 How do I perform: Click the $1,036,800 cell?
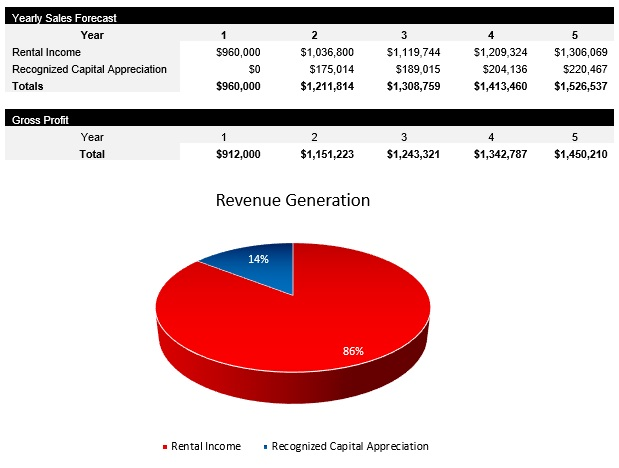(327, 52)
